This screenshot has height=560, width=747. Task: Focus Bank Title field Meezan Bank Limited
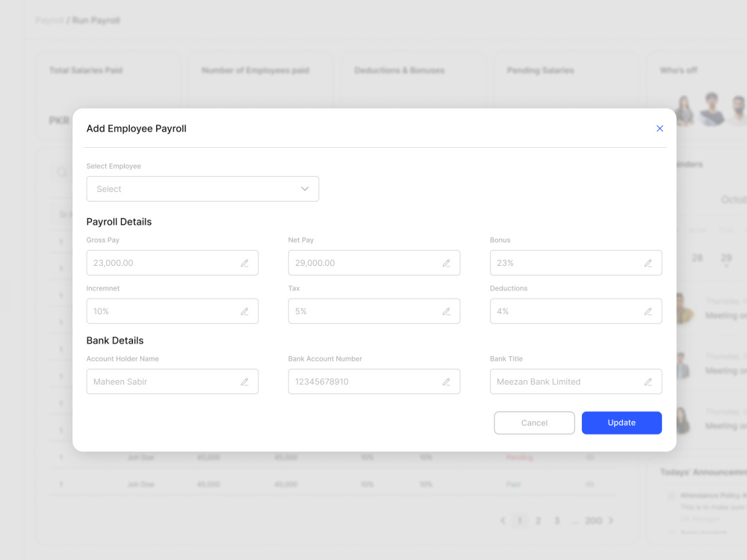pyautogui.click(x=575, y=382)
